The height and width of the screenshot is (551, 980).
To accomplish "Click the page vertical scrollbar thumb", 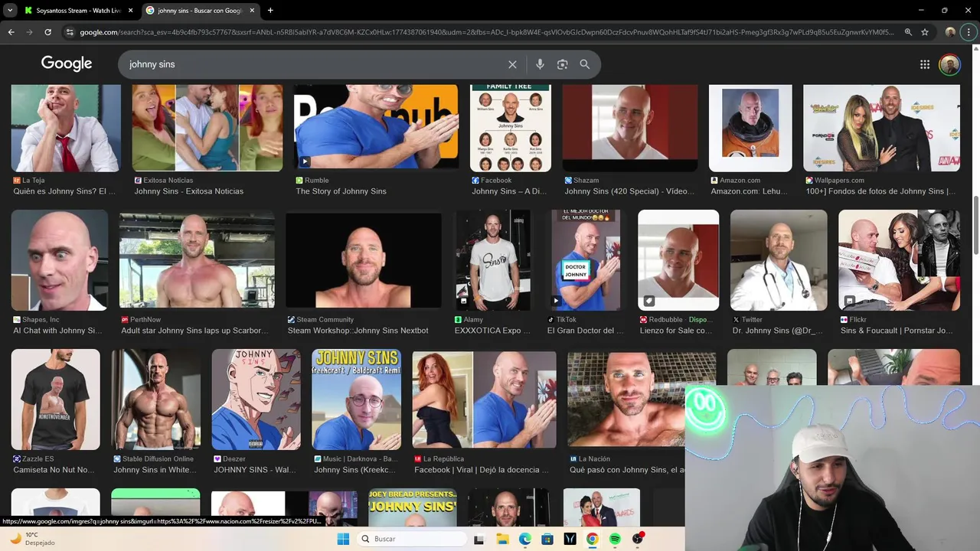I will pos(975,226).
